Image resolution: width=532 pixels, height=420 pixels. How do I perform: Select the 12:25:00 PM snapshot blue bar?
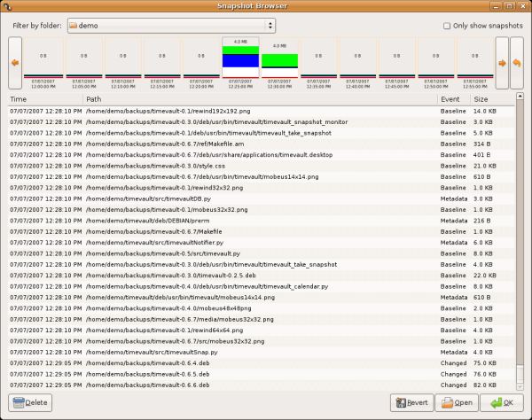pyautogui.click(x=240, y=61)
